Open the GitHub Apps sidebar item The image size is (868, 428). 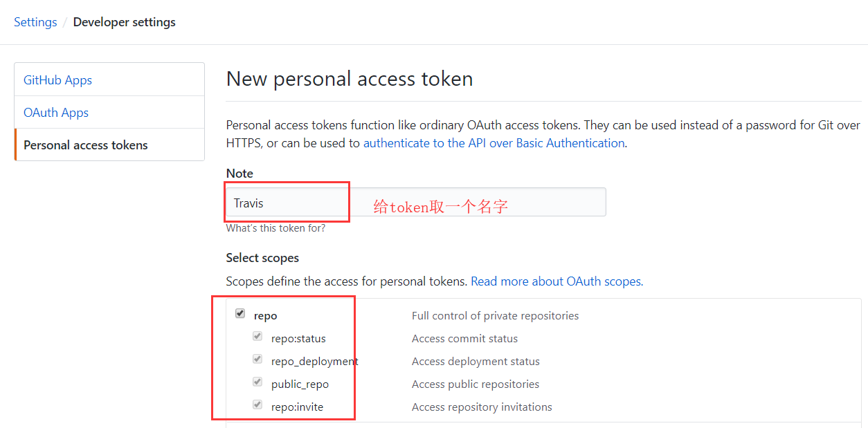click(57, 80)
